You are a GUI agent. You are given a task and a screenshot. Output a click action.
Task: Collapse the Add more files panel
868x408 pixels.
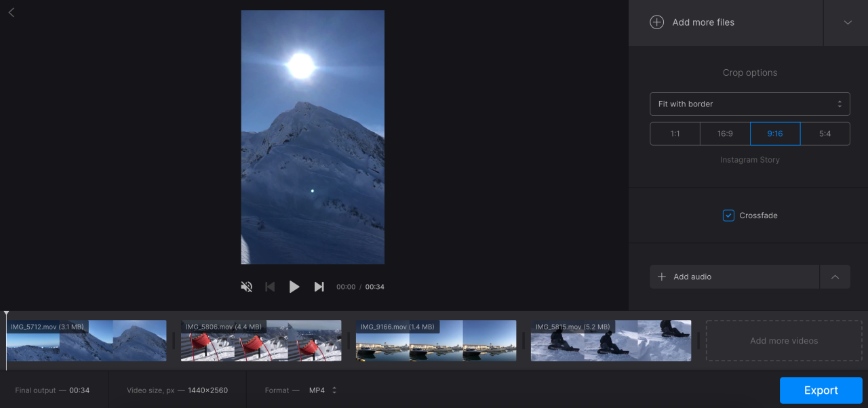[x=846, y=22]
